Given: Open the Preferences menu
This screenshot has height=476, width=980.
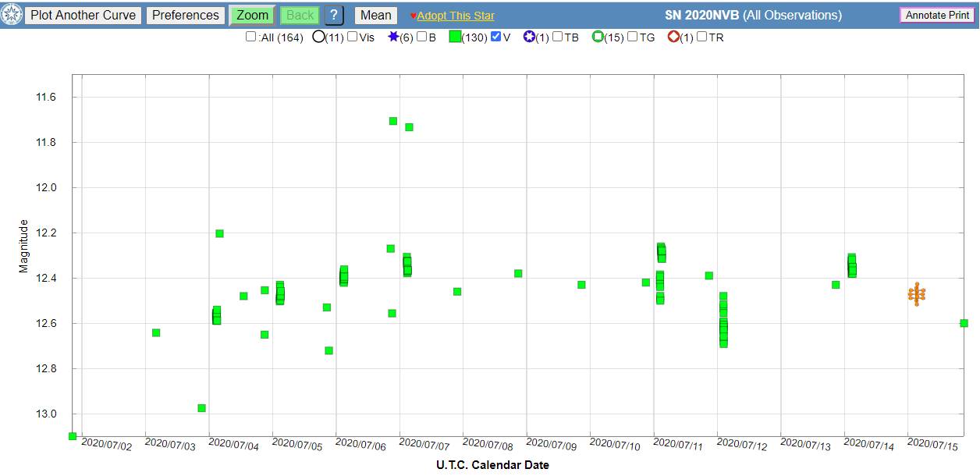Looking at the screenshot, I should [186, 15].
